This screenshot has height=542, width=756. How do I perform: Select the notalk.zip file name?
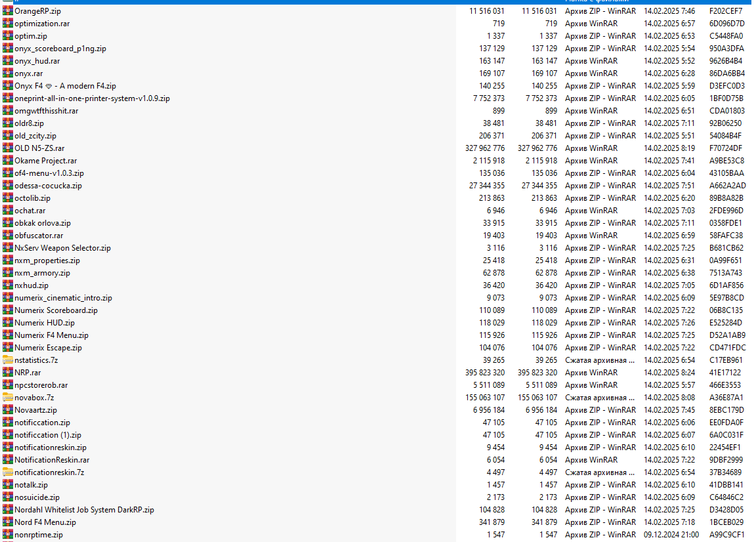coord(31,485)
